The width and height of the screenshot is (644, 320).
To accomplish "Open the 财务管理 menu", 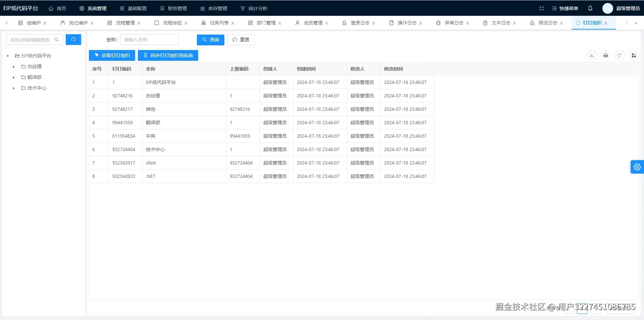I will (173, 8).
